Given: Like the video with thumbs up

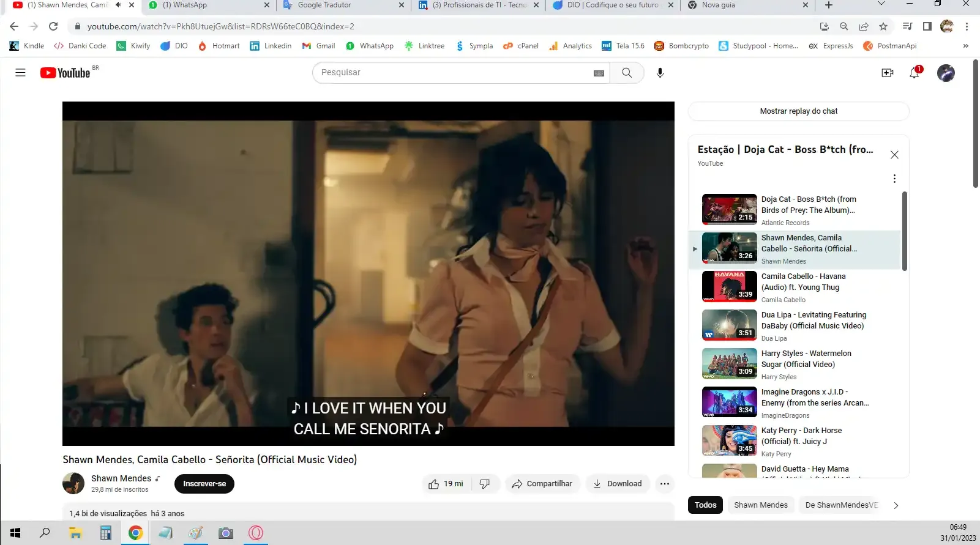Looking at the screenshot, I should tap(446, 484).
